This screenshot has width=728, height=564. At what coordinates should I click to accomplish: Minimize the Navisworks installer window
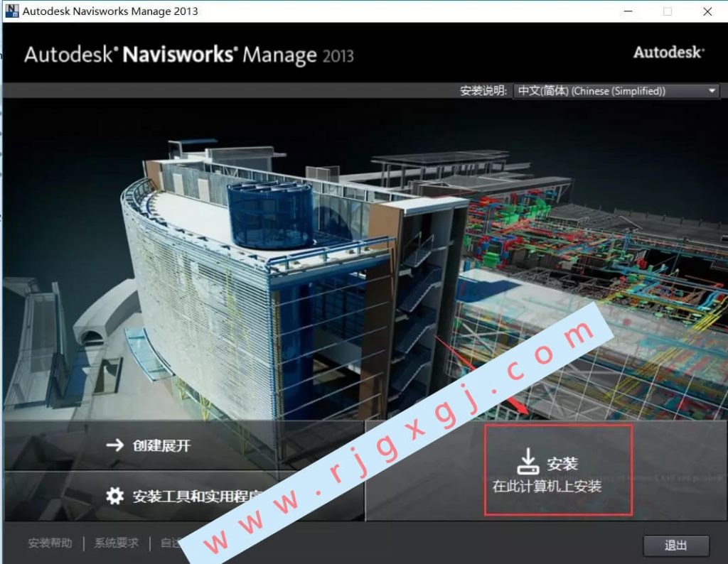(628, 11)
